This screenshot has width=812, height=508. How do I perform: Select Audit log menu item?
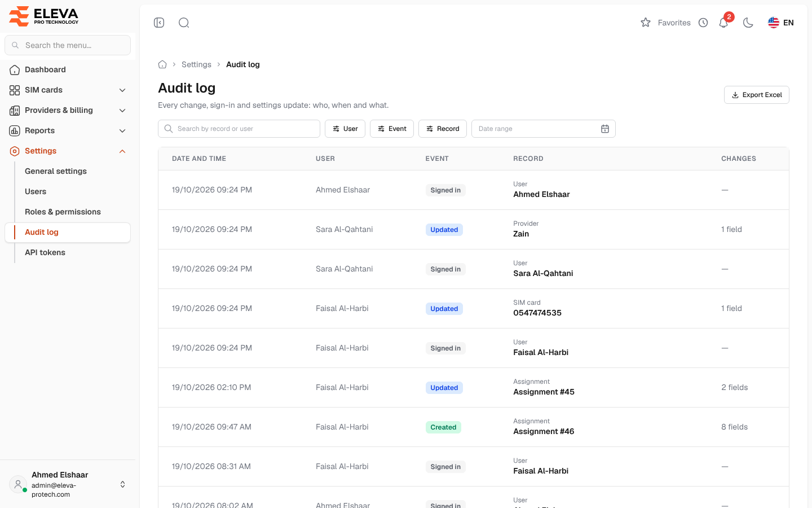point(68,232)
